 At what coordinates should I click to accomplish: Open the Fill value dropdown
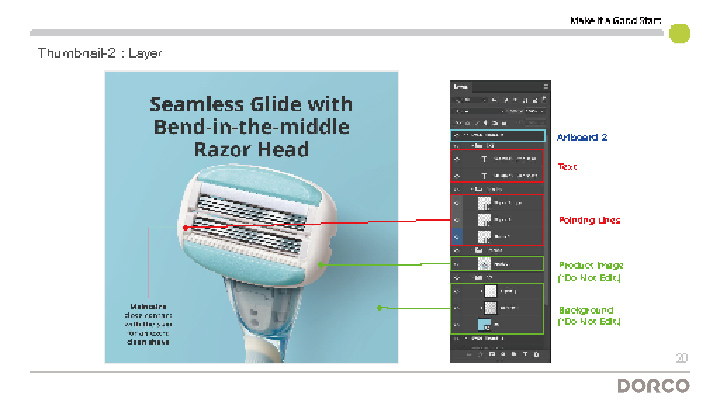[535, 123]
